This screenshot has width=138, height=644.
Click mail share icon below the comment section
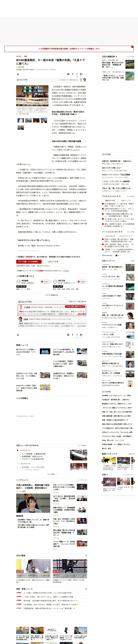(x=68, y=335)
